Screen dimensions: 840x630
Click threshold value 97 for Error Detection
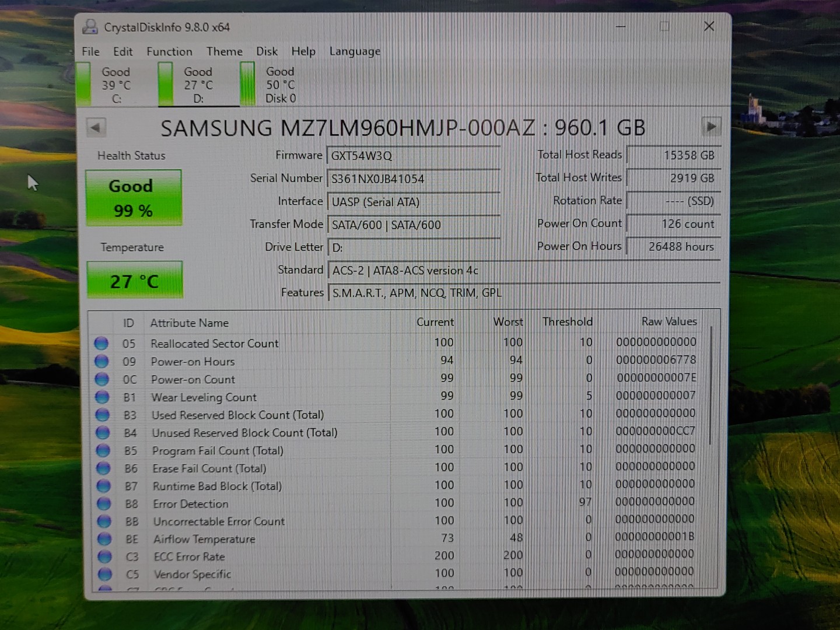(x=586, y=502)
